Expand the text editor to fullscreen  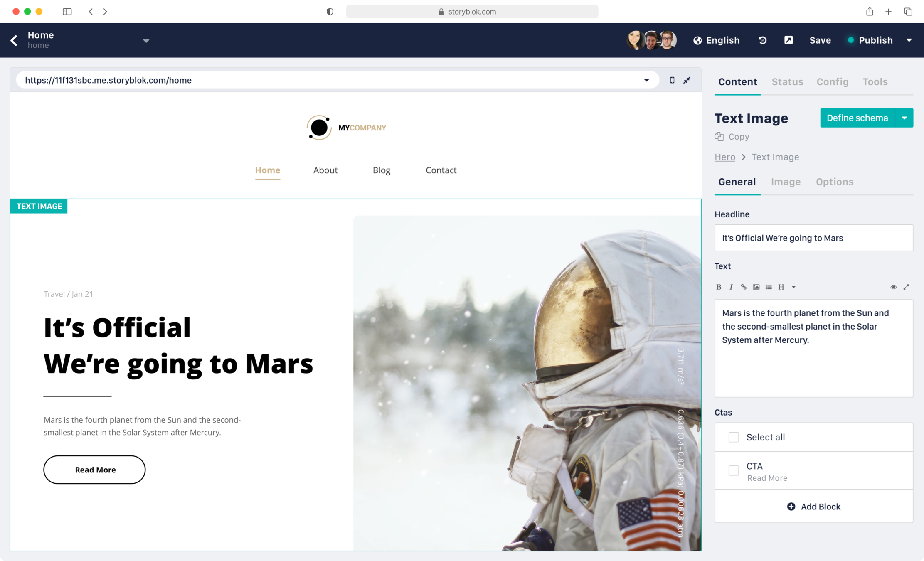pyautogui.click(x=906, y=287)
